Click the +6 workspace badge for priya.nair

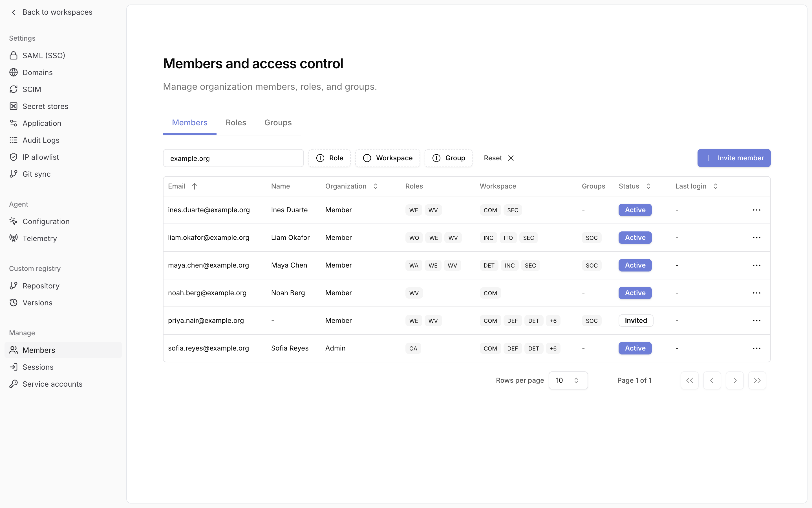[x=553, y=321]
